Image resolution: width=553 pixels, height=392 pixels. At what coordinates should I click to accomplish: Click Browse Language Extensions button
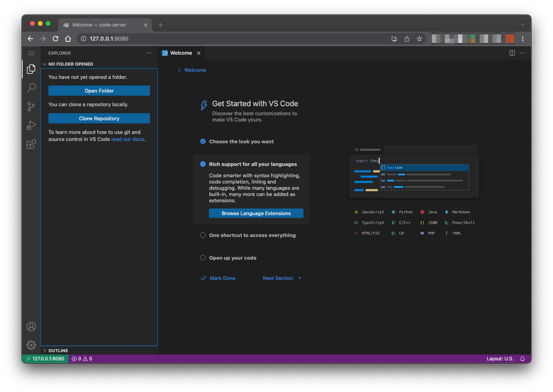coord(256,213)
